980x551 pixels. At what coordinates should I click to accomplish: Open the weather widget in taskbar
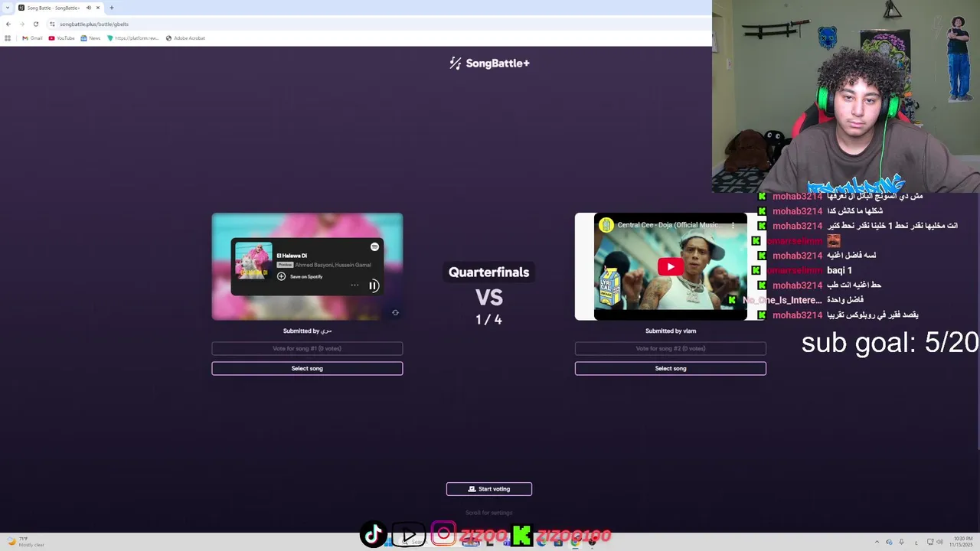pyautogui.click(x=25, y=542)
